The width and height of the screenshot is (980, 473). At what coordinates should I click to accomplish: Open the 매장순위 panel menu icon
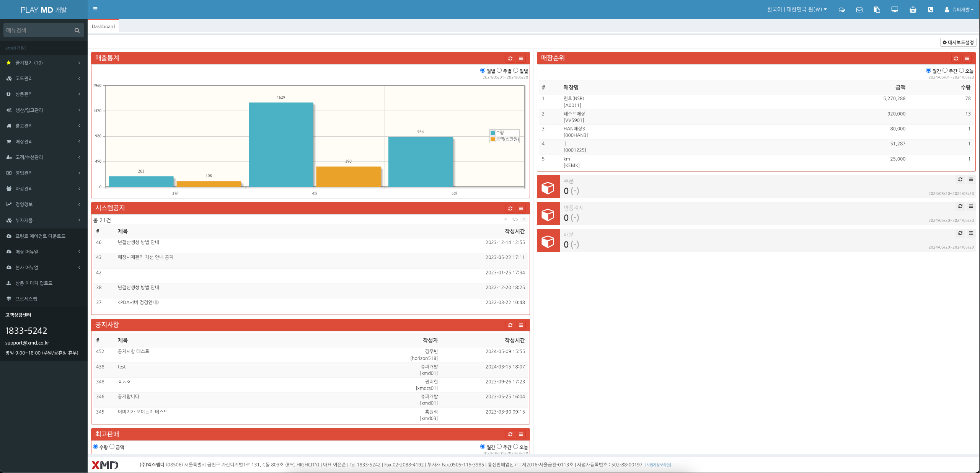(967, 58)
